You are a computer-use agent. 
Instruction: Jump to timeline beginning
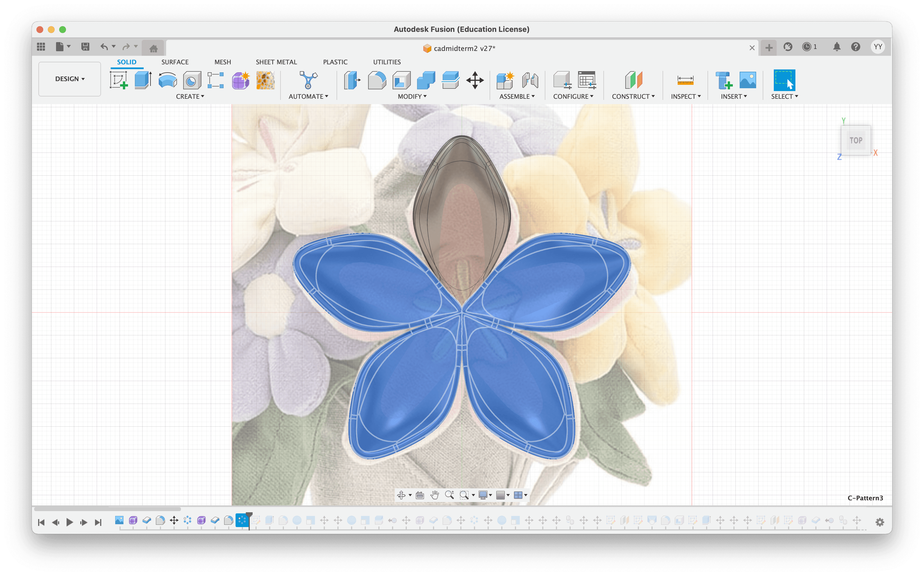coord(42,522)
